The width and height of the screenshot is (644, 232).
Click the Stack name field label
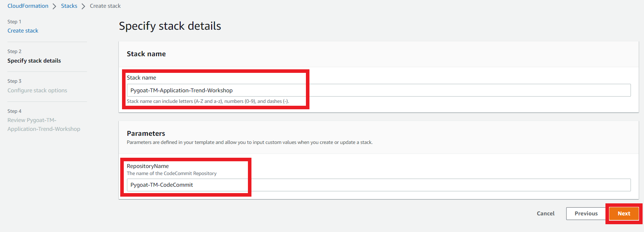tap(141, 78)
